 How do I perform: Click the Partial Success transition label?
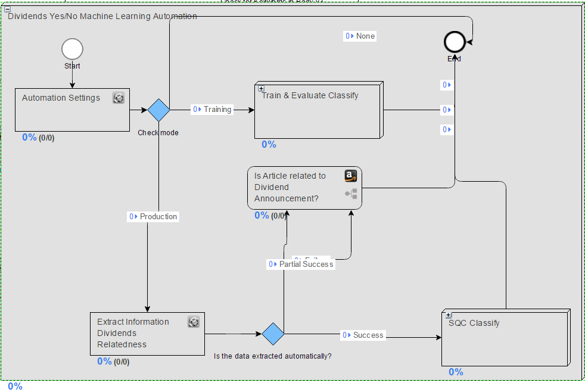301,264
